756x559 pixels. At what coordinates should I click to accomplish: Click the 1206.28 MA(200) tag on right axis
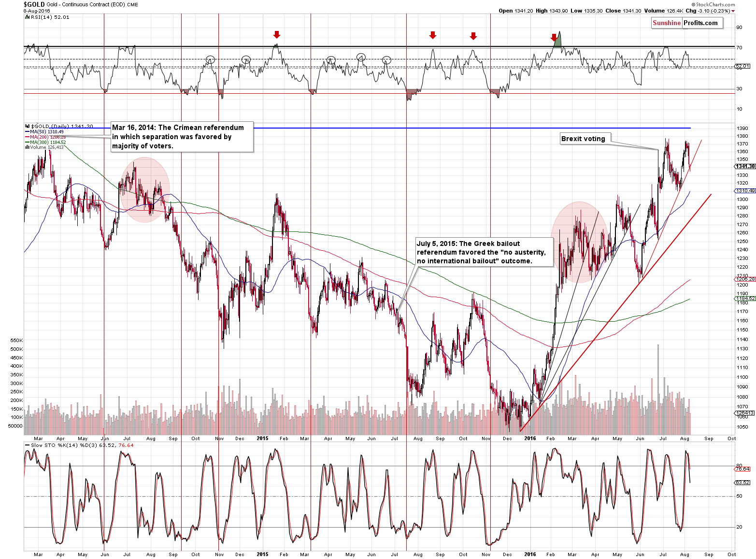(745, 279)
